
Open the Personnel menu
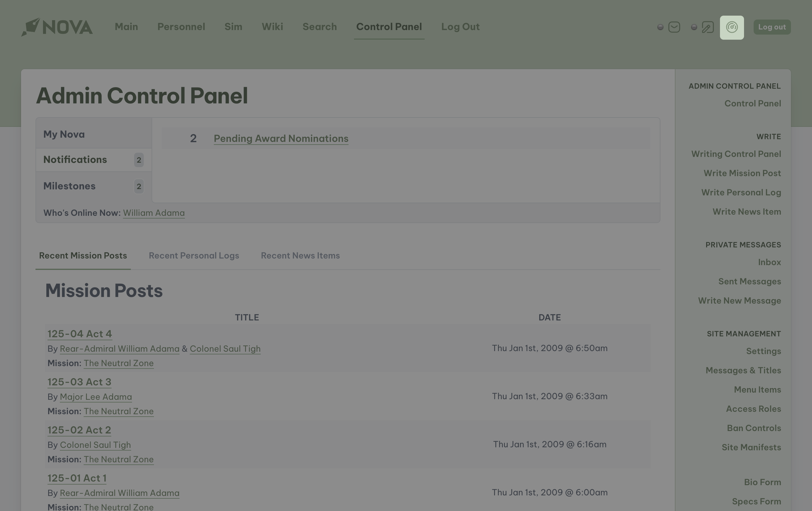181,27
